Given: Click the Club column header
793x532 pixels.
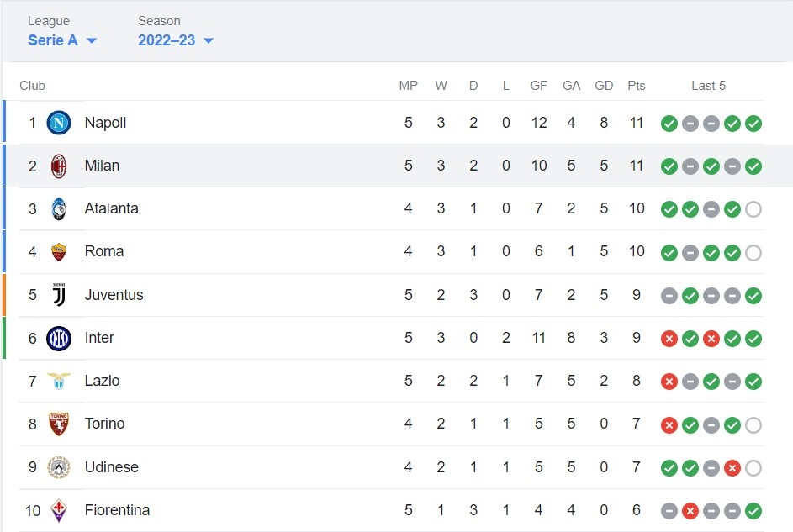Looking at the screenshot, I should pos(32,85).
